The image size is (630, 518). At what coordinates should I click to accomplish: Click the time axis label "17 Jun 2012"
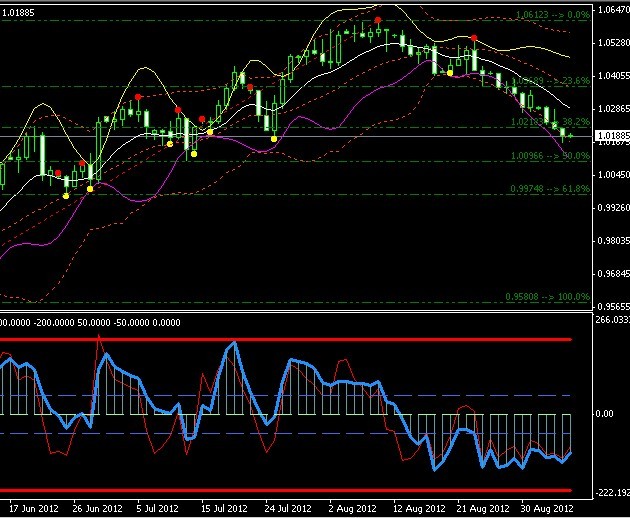[34, 508]
